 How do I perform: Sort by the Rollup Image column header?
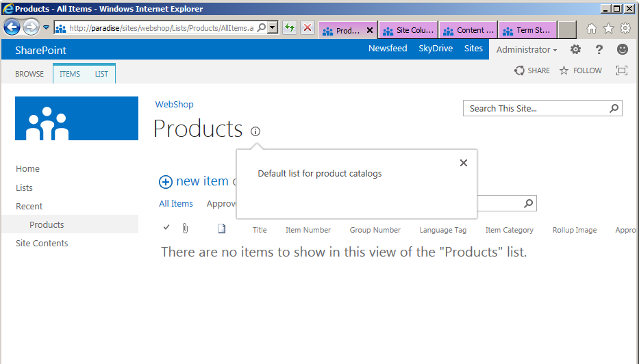[575, 230]
